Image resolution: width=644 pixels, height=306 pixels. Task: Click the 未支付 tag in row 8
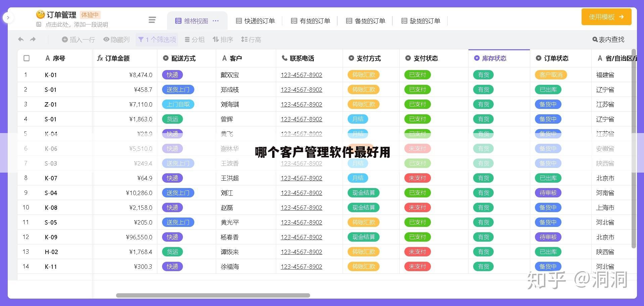click(x=417, y=178)
